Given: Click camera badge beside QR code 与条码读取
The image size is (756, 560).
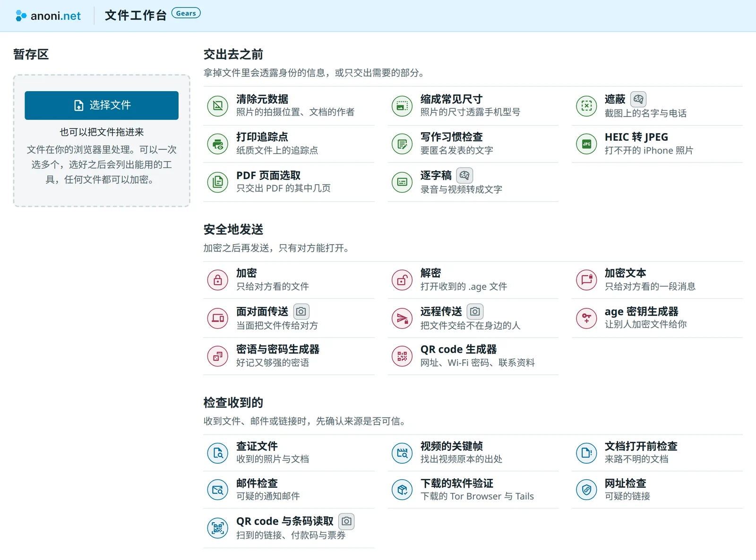Looking at the screenshot, I should [x=347, y=521].
